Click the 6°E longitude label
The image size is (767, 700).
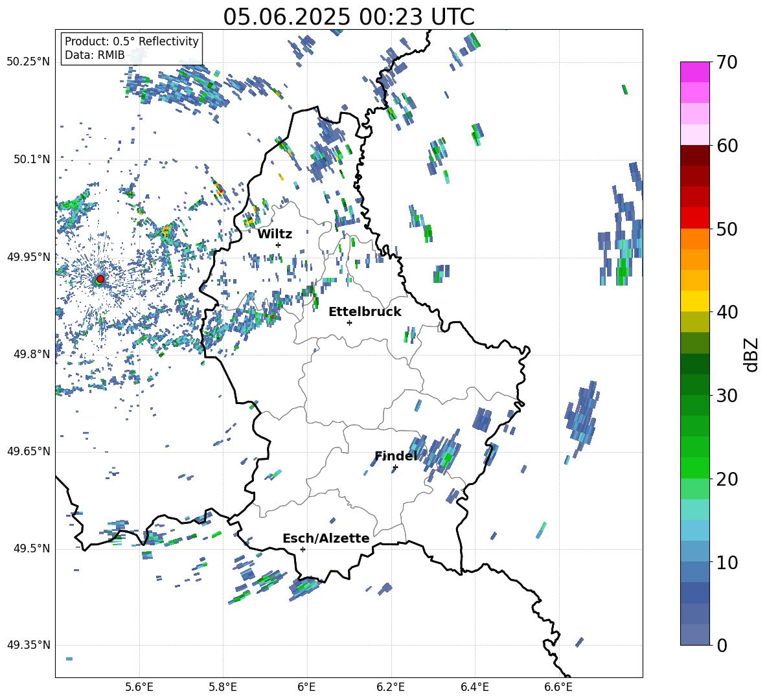pyautogui.click(x=306, y=687)
